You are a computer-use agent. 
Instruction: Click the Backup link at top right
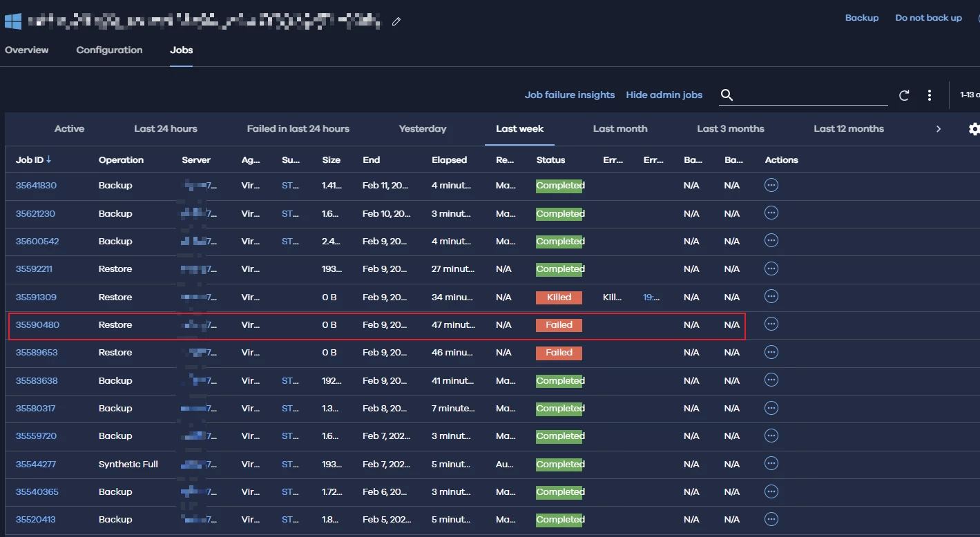(x=862, y=18)
